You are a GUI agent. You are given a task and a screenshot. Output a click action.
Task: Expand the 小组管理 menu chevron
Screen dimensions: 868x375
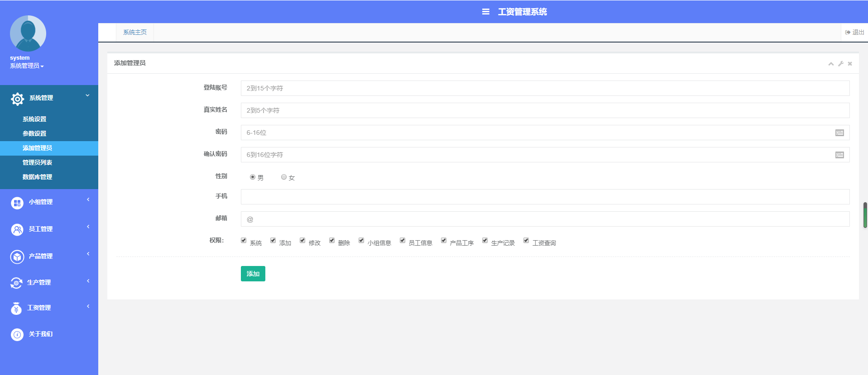pos(88,199)
